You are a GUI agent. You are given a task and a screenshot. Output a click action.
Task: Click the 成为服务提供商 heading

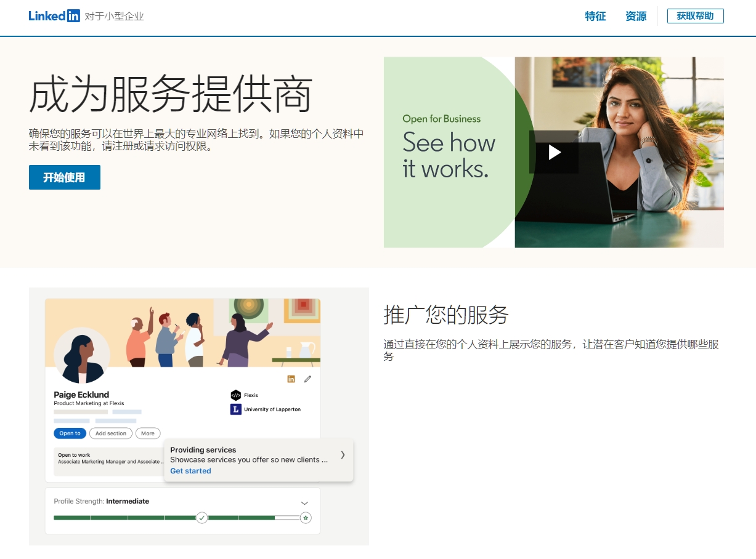coord(171,94)
